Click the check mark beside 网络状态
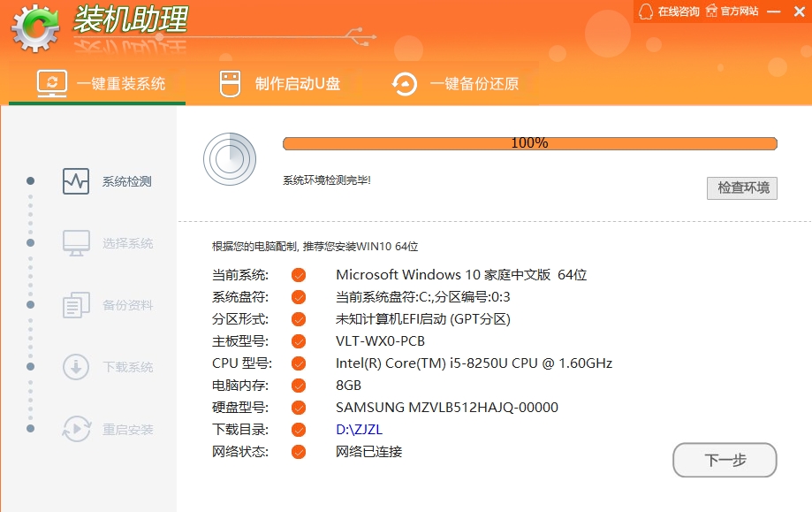Viewport: 812px width, 512px height. click(299, 453)
